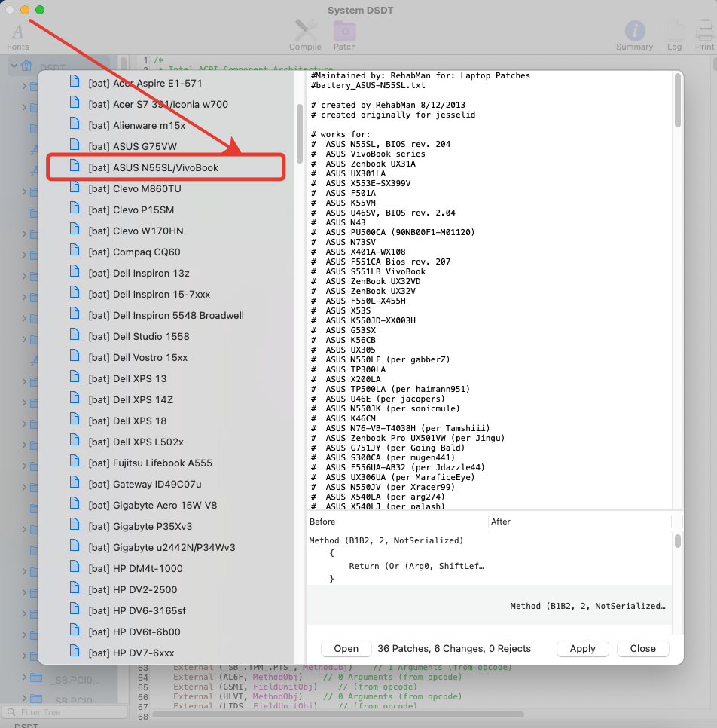Expand the _SB.PCI0 tree folder chevron

pyautogui.click(x=24, y=678)
